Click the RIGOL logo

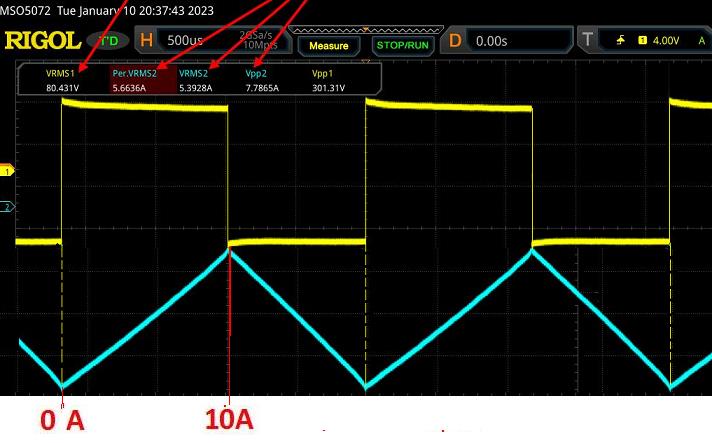[42, 41]
